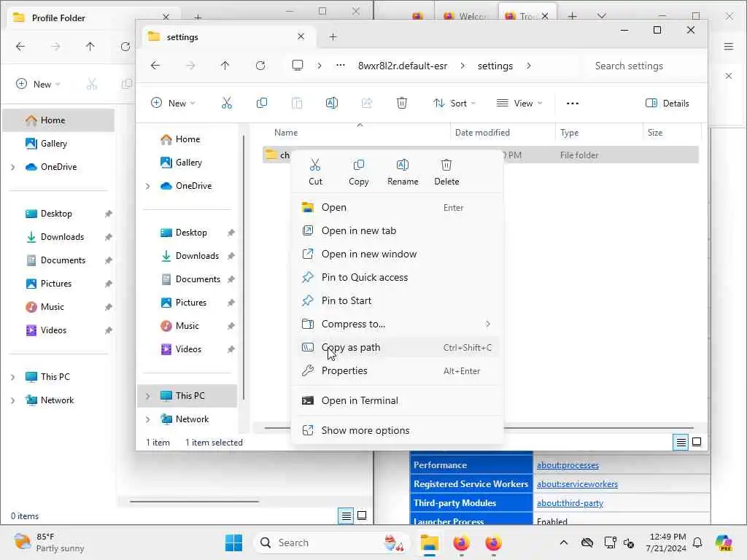Expand hidden breadcrumb path ellipsis
The image size is (747, 560).
pyautogui.click(x=340, y=66)
